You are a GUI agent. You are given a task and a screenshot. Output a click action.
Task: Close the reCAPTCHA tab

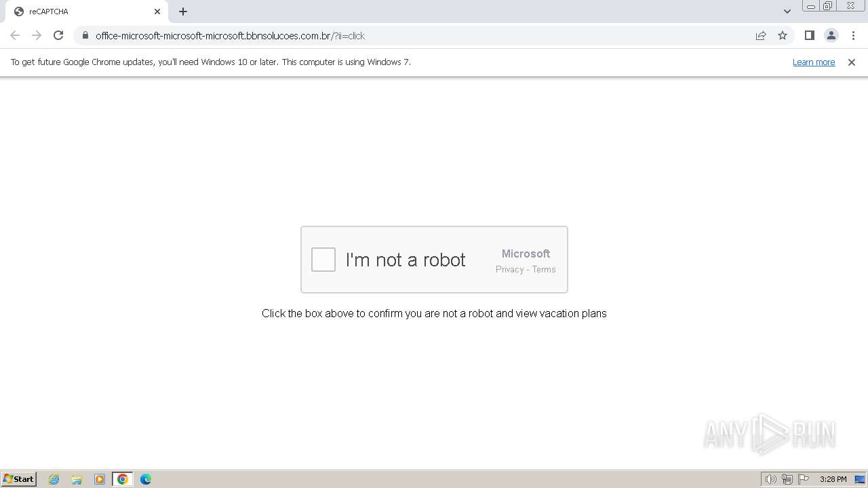tap(157, 12)
